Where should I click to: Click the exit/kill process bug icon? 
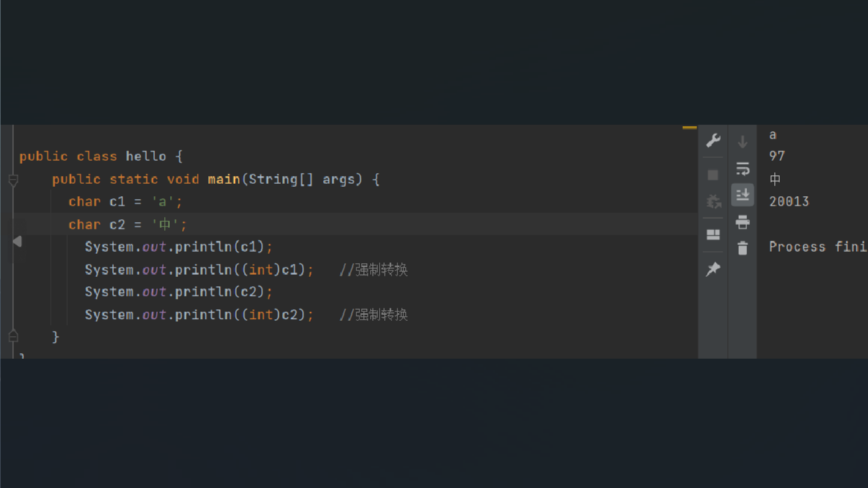tap(714, 202)
